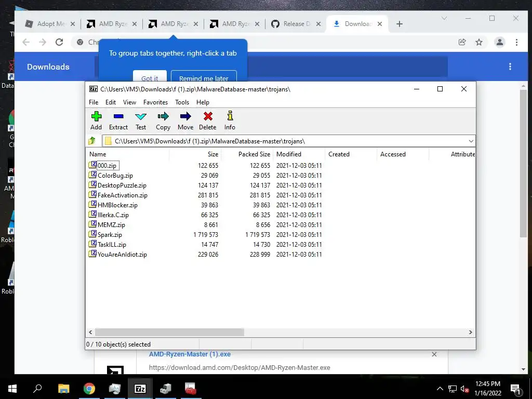Open a new Chrome tab
This screenshot has height=399, width=532.
(x=400, y=24)
